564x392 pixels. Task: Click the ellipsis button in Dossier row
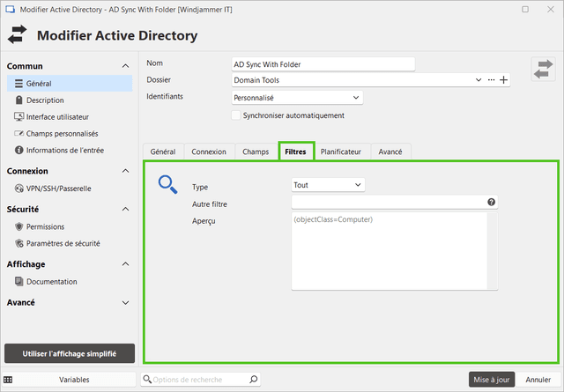(492, 80)
